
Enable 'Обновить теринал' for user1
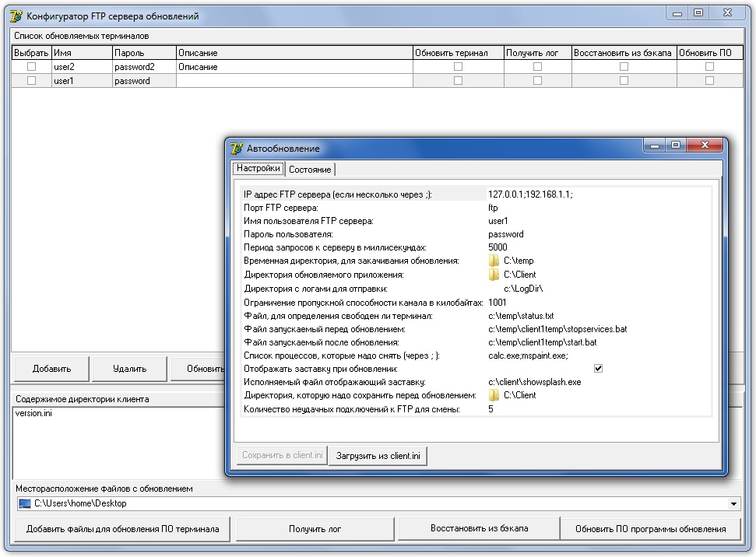click(x=458, y=80)
